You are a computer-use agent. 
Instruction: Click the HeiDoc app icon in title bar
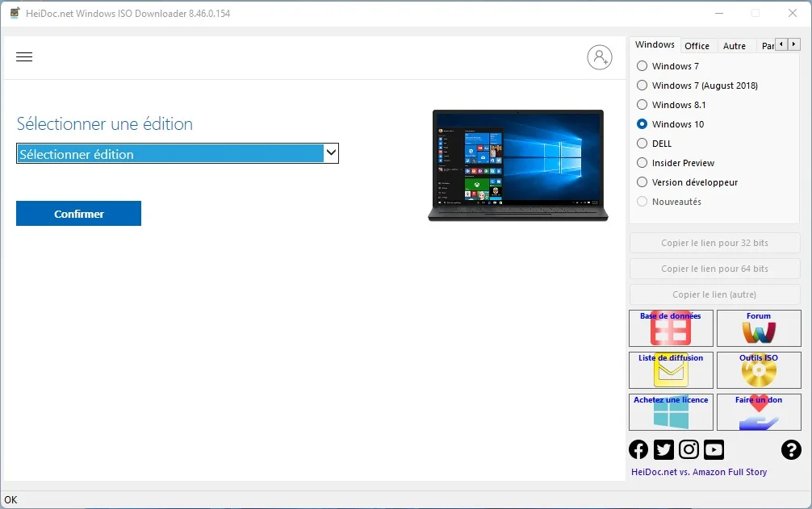pos(15,14)
